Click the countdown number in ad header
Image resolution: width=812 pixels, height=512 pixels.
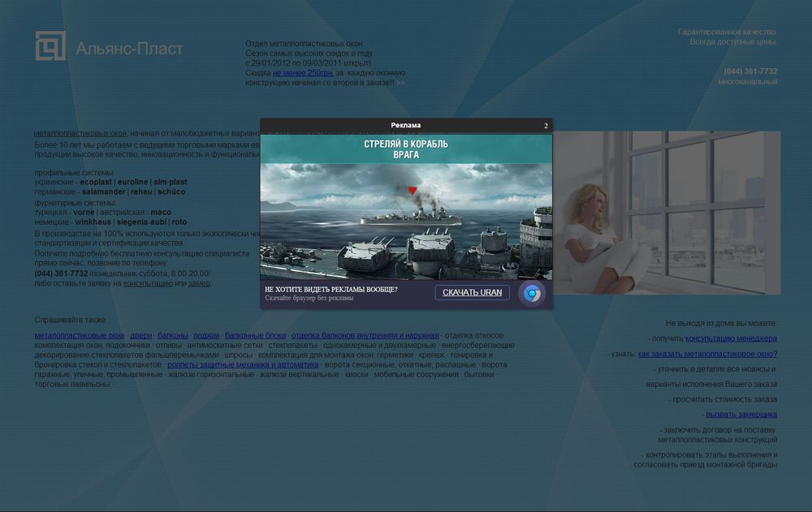tap(546, 126)
